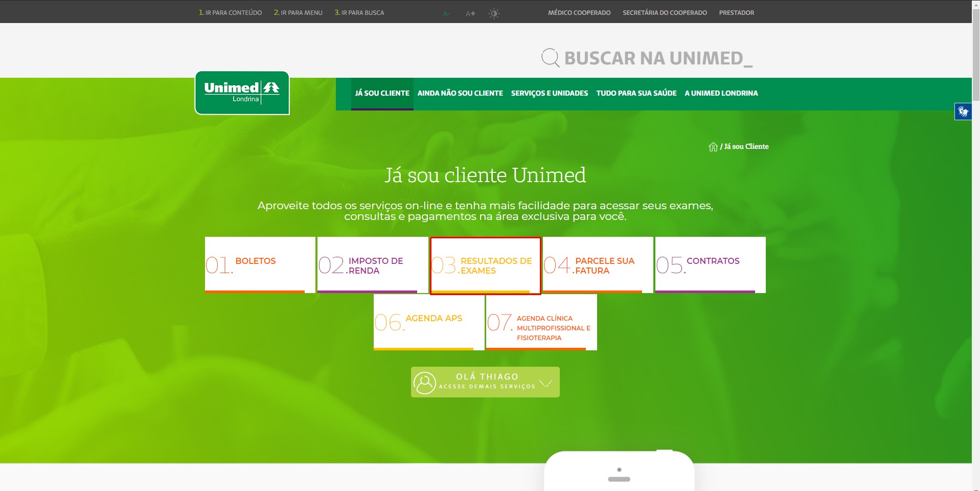Click Ir Para Menu skip link

(x=298, y=13)
